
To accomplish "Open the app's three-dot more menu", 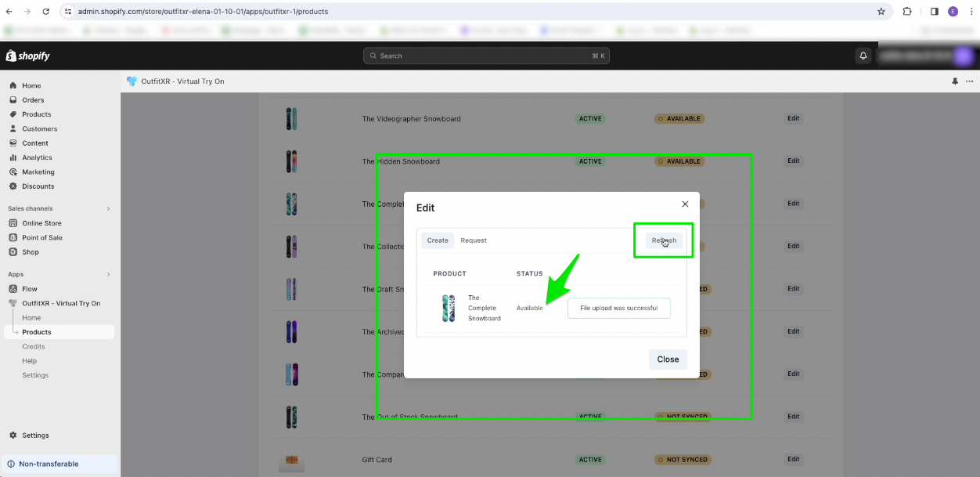I will pos(970,81).
